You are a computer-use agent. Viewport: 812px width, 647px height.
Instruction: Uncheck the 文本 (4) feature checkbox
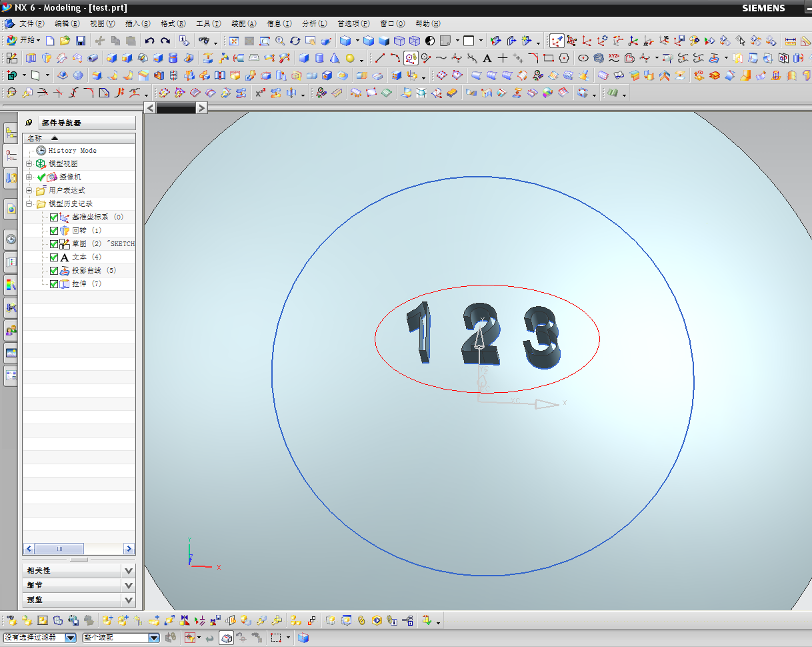(x=55, y=257)
